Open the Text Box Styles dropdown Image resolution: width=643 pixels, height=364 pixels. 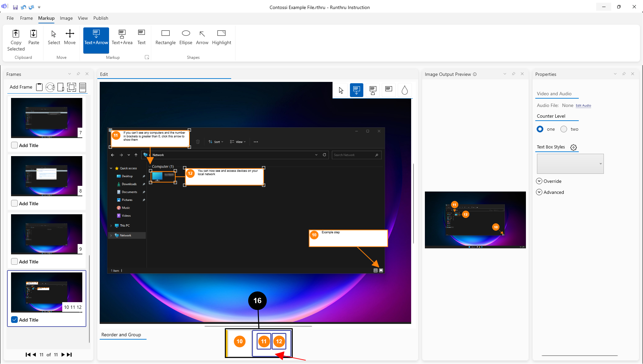pos(570,164)
